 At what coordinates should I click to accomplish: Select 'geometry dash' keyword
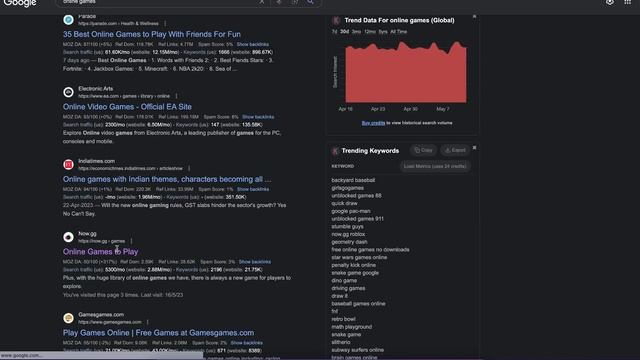pyautogui.click(x=349, y=242)
